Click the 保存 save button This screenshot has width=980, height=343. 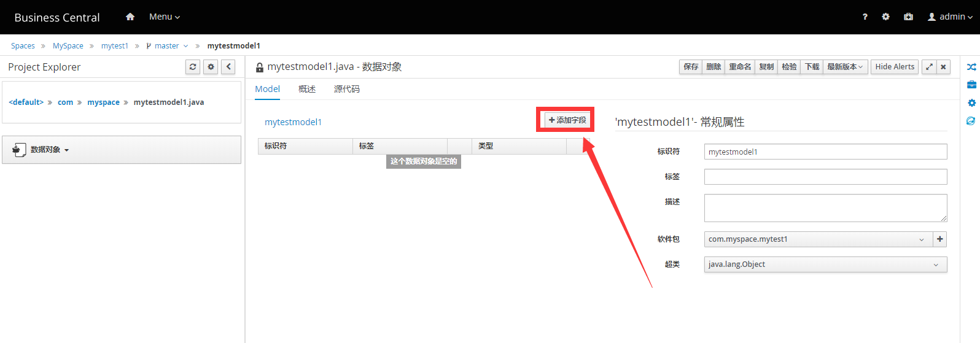(x=691, y=67)
